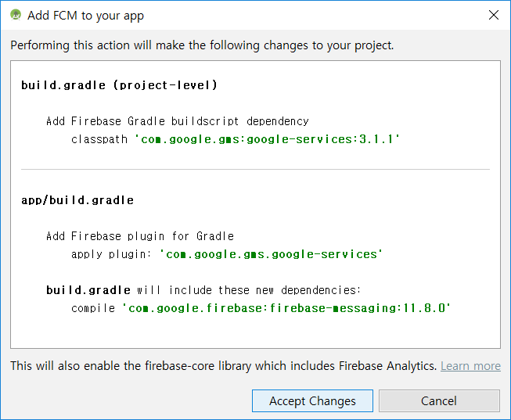This screenshot has height=420, width=511.
Task: Click the word 'compile' in code
Action: (x=93, y=308)
